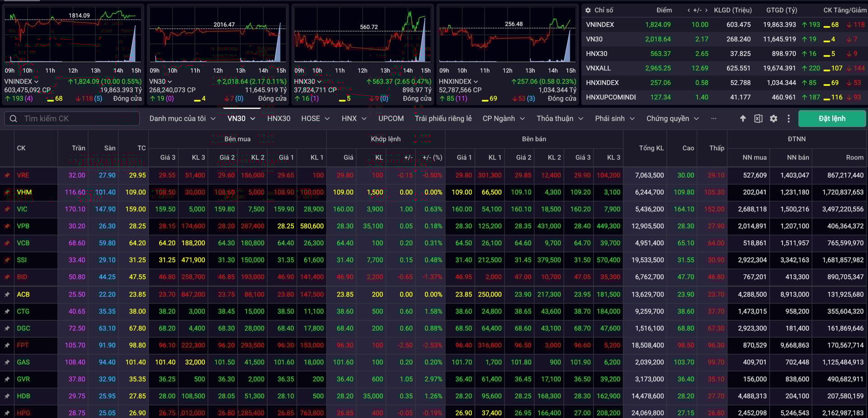868x418 pixels.
Task: Click left arrow next to +/- column
Action: [x=689, y=10]
